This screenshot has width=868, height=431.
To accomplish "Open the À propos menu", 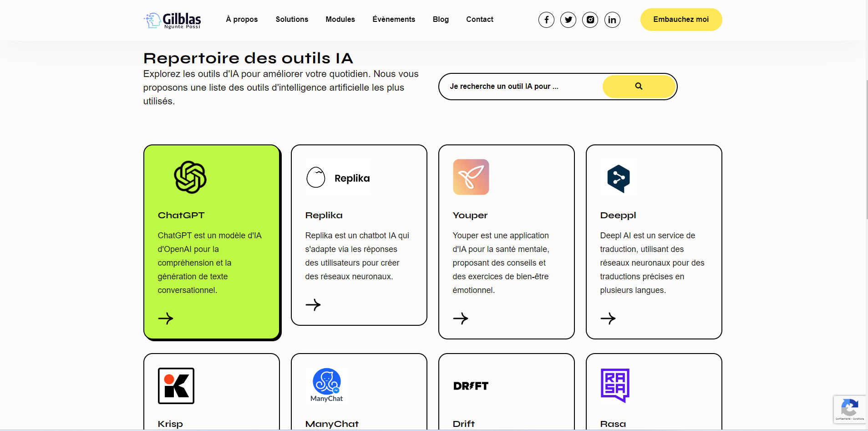I will tap(242, 20).
